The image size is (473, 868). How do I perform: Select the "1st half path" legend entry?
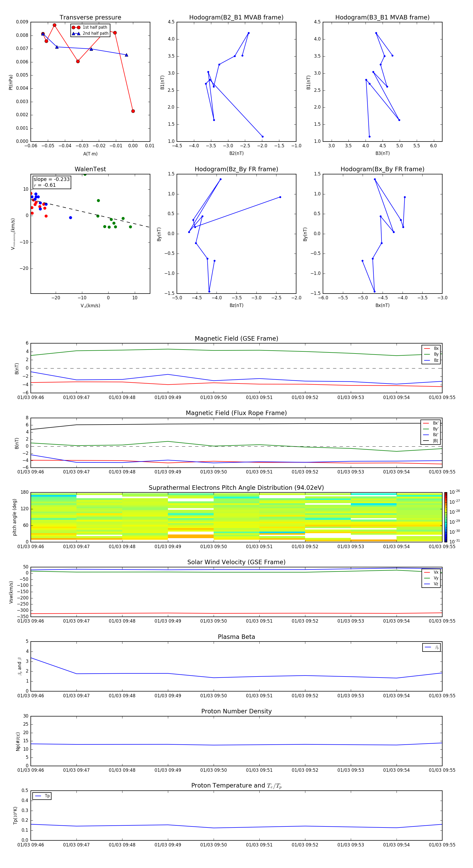(90, 27)
